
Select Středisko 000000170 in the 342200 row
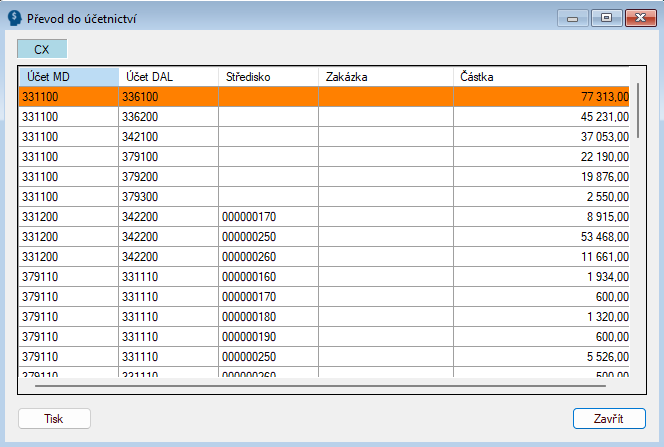(x=268, y=216)
